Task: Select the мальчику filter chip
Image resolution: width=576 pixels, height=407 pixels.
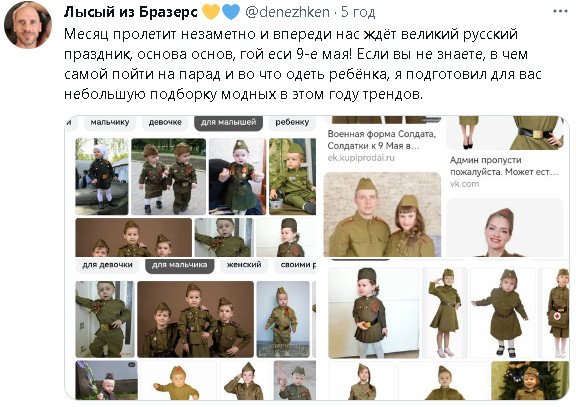Action: click(x=110, y=122)
